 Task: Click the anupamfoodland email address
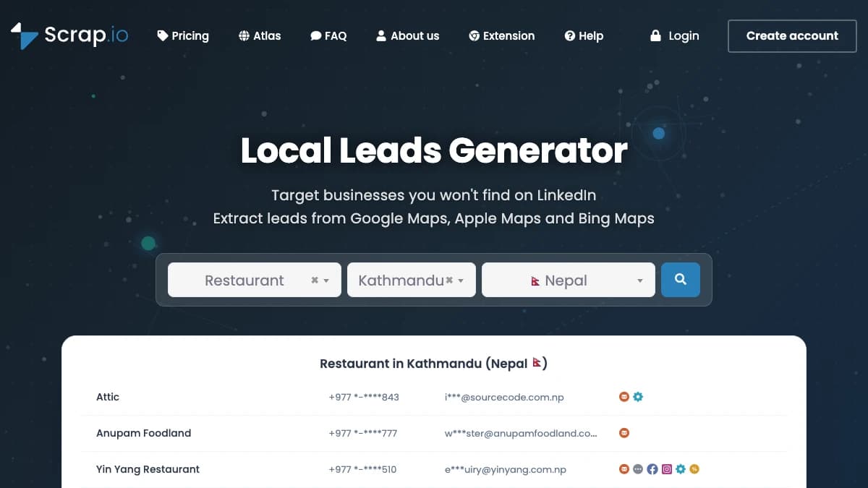(x=522, y=433)
